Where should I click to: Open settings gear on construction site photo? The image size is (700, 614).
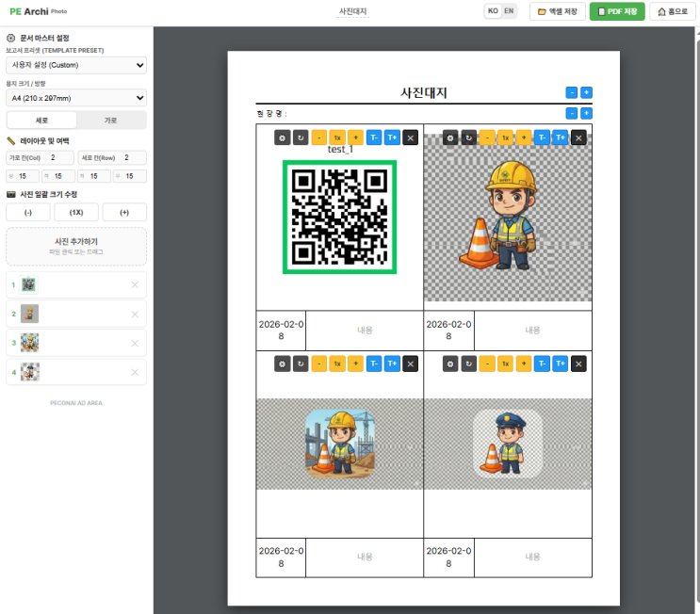tap(282, 364)
